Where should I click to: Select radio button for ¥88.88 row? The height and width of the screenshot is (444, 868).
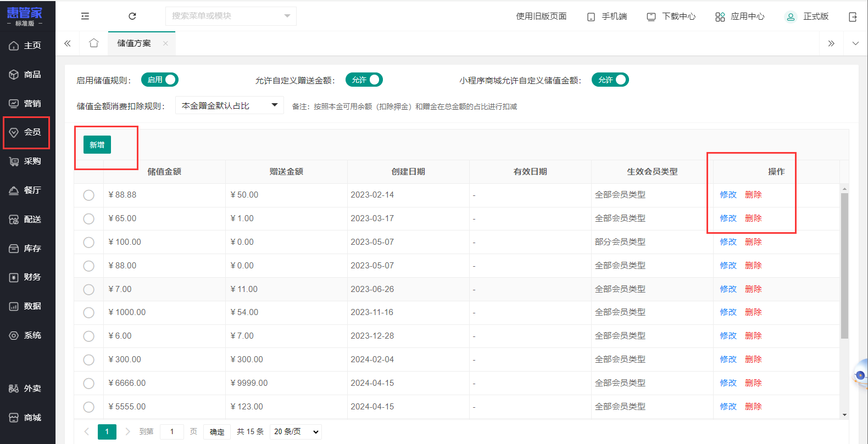(x=88, y=195)
